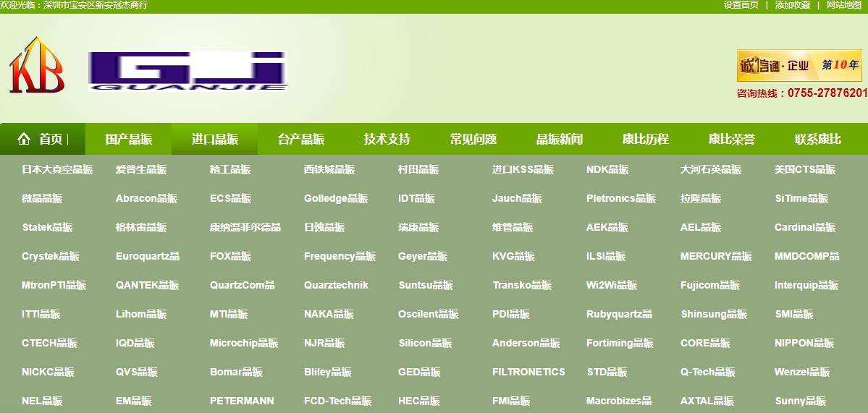Open the SiTime晶振 link

[801, 198]
